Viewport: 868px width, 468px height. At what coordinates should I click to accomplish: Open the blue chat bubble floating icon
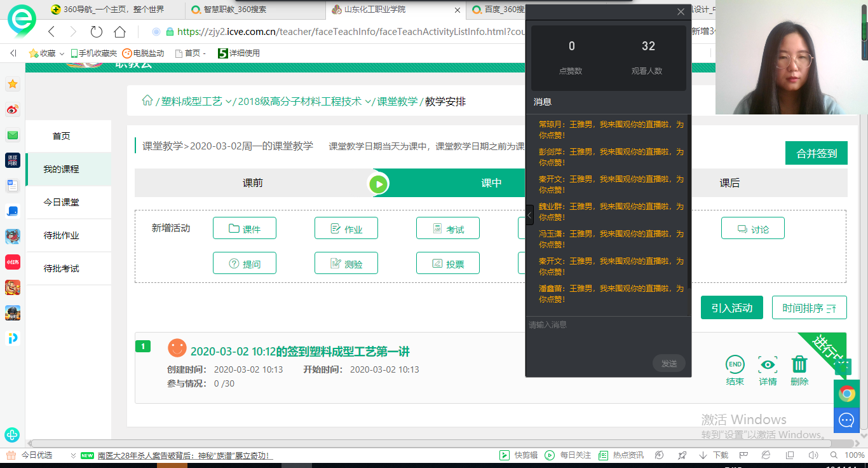tap(846, 420)
